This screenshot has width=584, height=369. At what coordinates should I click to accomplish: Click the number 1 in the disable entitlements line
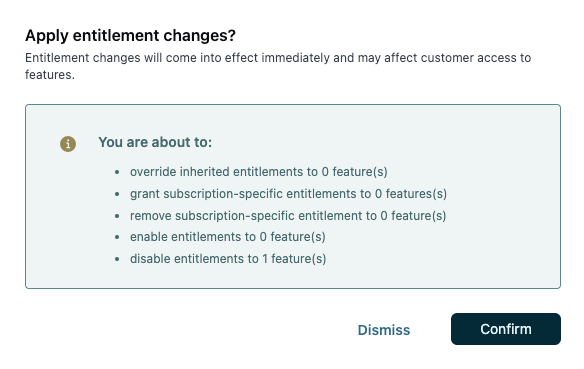tap(265, 259)
